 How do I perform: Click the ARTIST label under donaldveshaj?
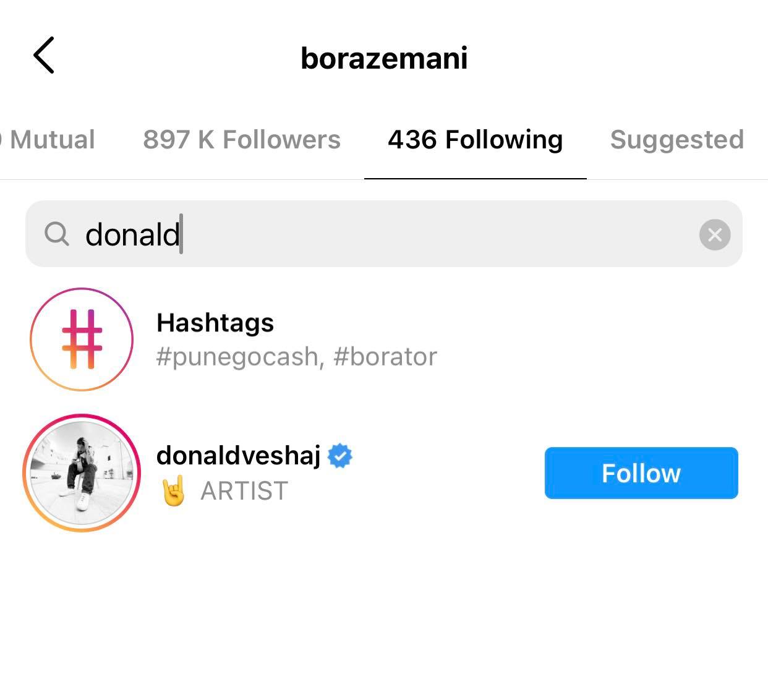point(244,491)
